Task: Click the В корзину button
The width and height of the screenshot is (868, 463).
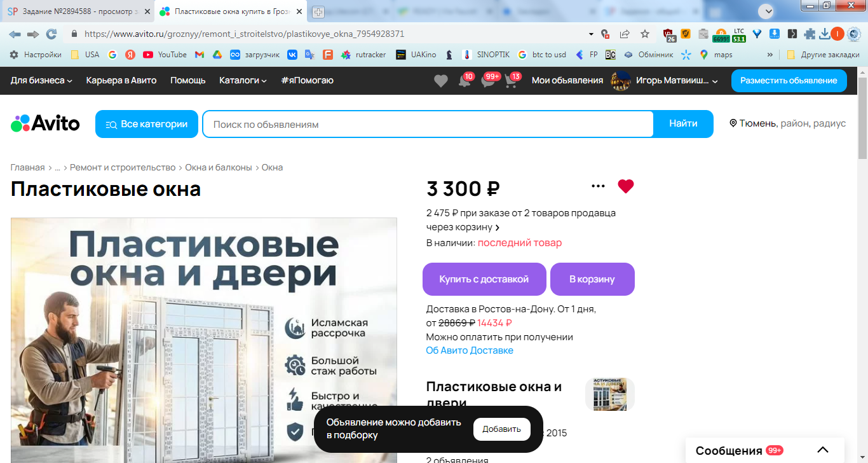Action: [592, 279]
